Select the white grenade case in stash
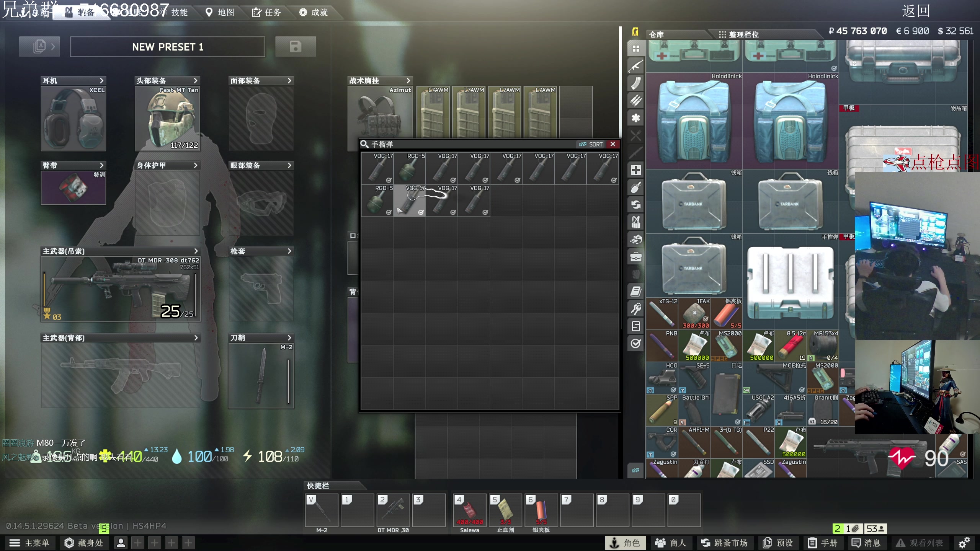Image resolution: width=980 pixels, height=551 pixels. [x=791, y=282]
